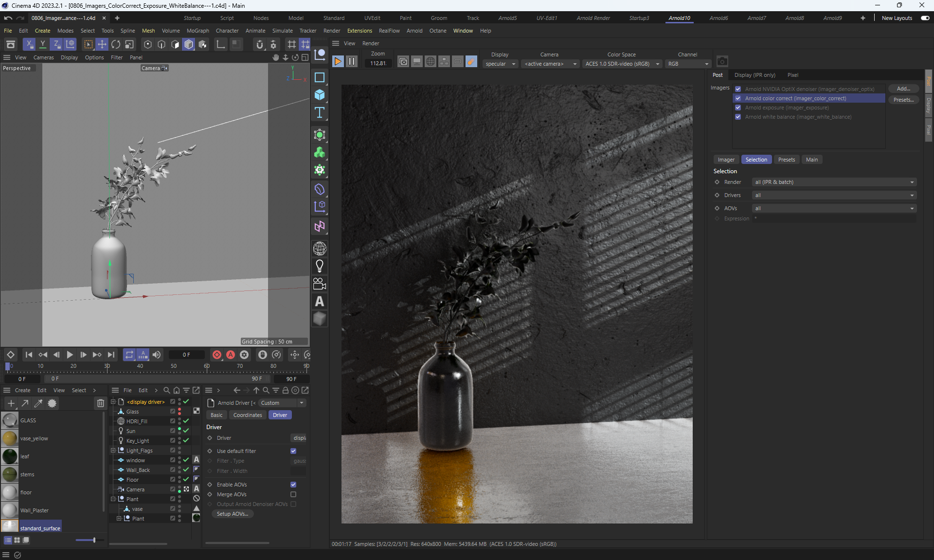Click the Add imager button

coord(903,89)
